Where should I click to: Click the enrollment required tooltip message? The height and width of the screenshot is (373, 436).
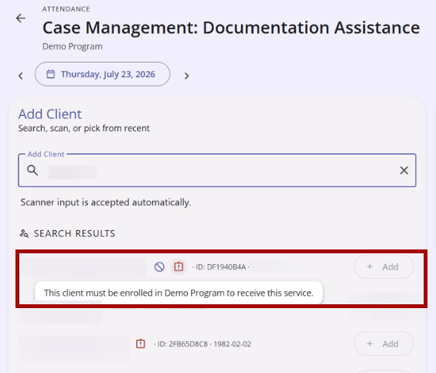[179, 293]
